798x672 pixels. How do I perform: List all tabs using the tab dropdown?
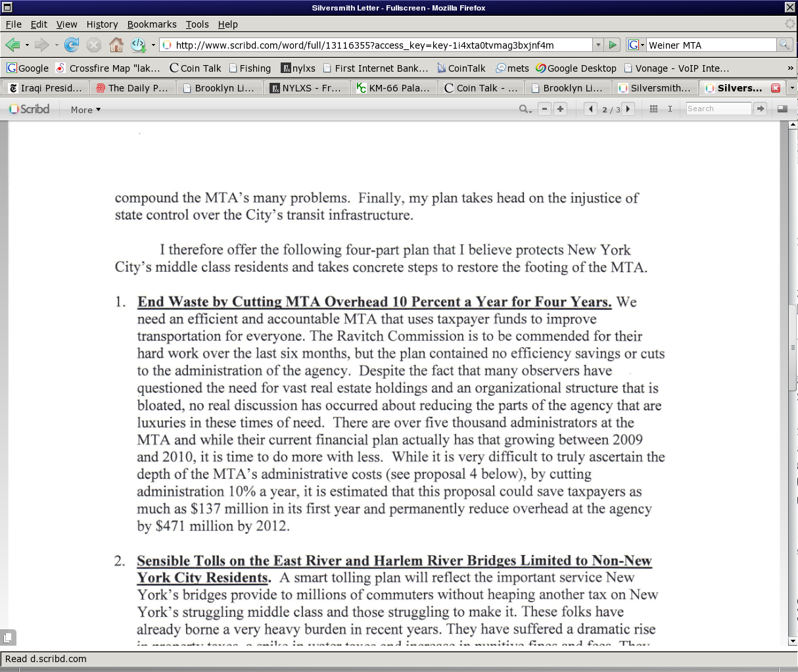click(792, 88)
